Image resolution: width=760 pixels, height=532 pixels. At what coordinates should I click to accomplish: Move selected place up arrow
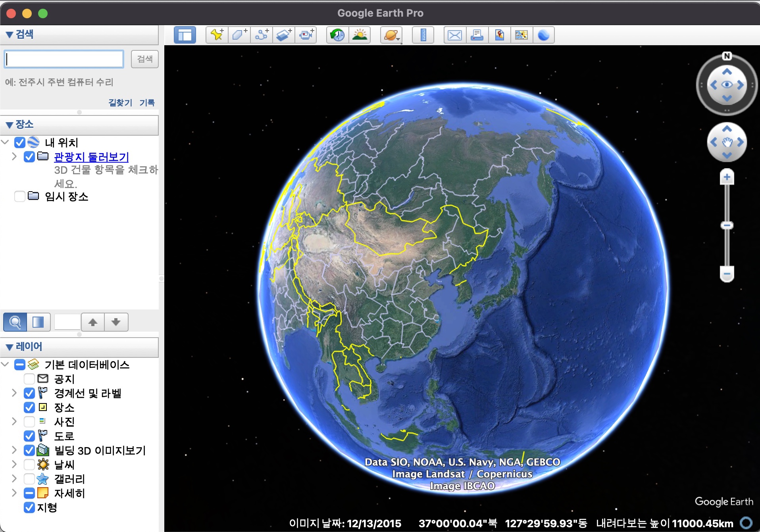pos(93,322)
